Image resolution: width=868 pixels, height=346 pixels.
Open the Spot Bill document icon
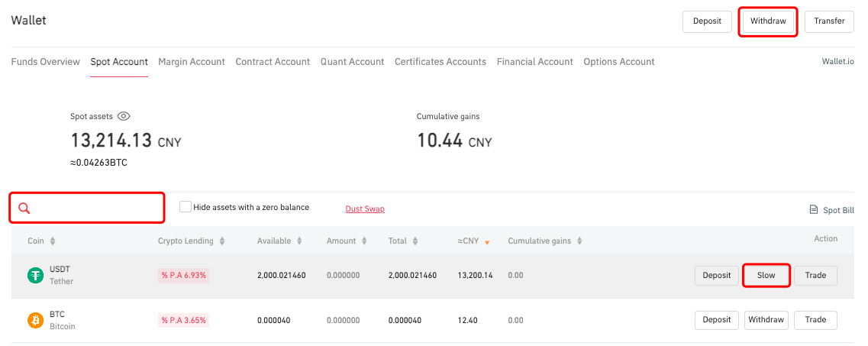[x=813, y=210]
